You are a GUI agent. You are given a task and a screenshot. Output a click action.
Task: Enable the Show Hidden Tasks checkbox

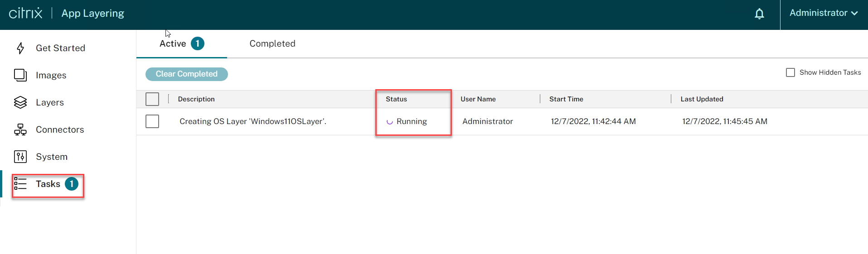[790, 72]
